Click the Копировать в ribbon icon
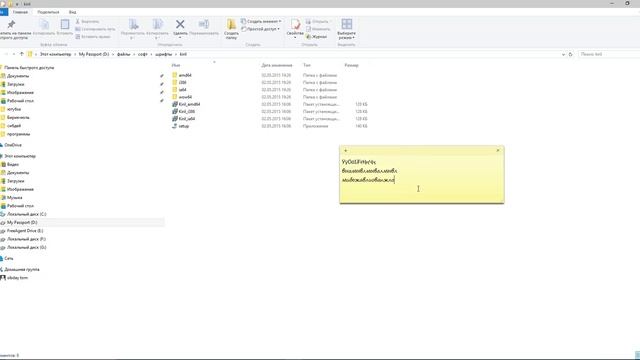Screen dimensions: 640x360 [x=157, y=24]
